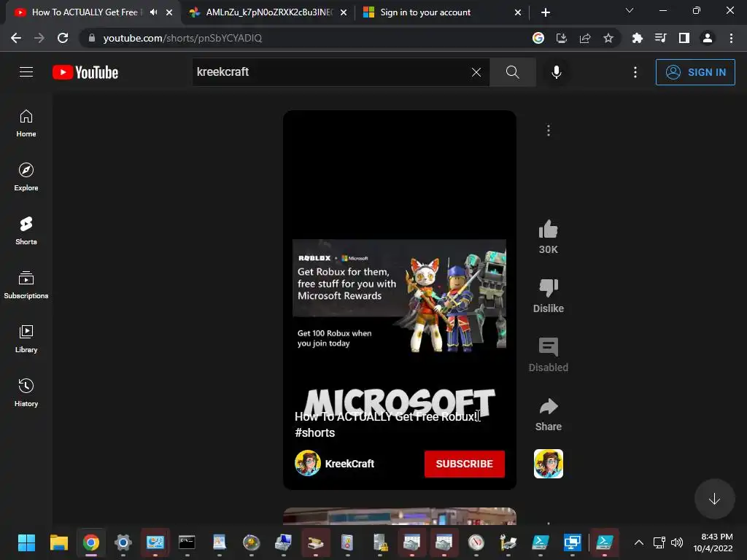View site info via lock icon
Image resolution: width=747 pixels, height=560 pixels.
92,38
